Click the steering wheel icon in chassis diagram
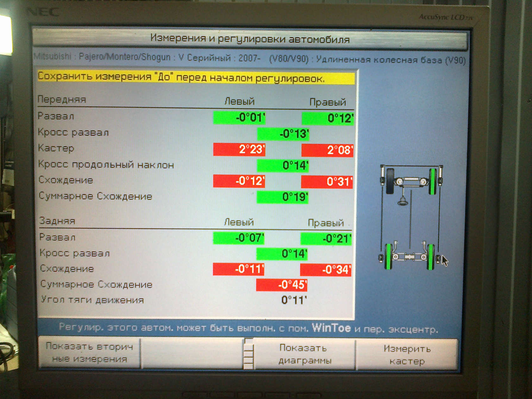Image resolution: width=532 pixels, height=399 pixels. (x=402, y=201)
